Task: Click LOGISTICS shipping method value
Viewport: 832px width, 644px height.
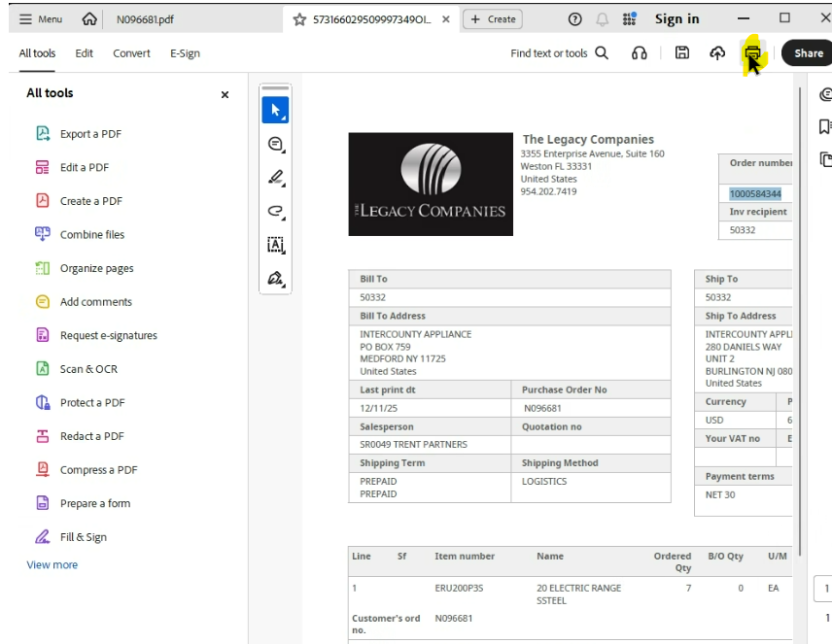Action: coord(544,481)
